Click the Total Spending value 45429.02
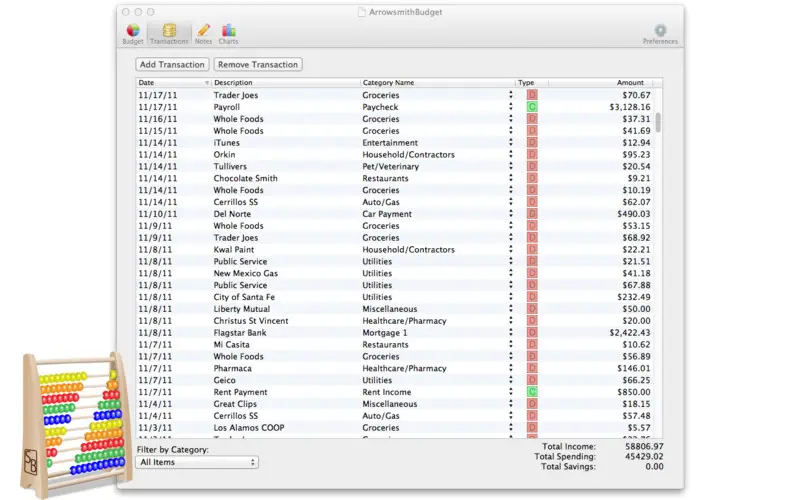The width and height of the screenshot is (800, 500). pyautogui.click(x=644, y=457)
